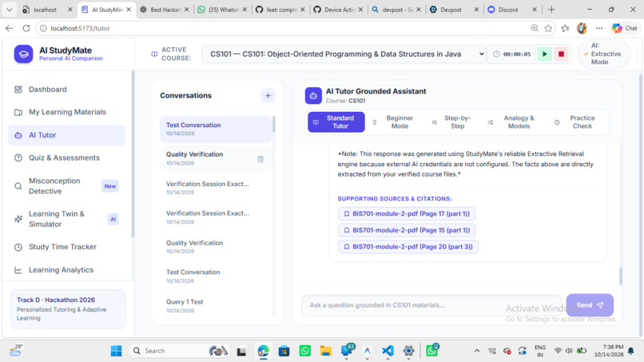644x362 pixels.
Task: Select AI Tutor in the sidebar
Action: 66,135
